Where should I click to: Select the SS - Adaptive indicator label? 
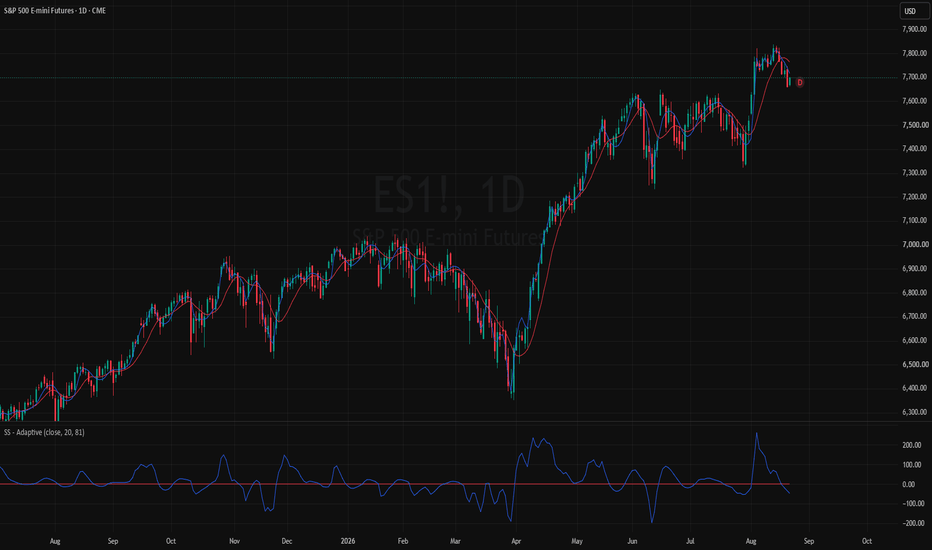point(44,432)
